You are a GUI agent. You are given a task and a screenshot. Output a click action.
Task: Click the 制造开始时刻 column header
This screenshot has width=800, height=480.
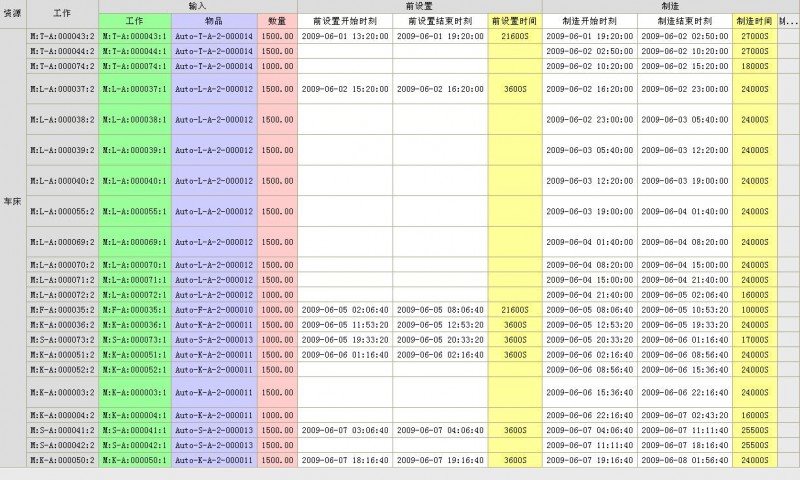[x=589, y=21]
